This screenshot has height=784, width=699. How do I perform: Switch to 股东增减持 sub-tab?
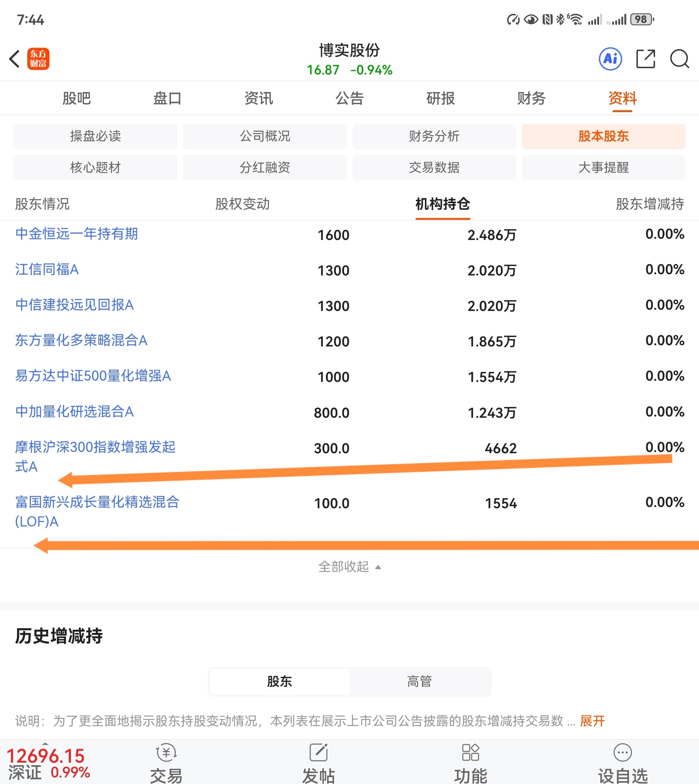[650, 204]
